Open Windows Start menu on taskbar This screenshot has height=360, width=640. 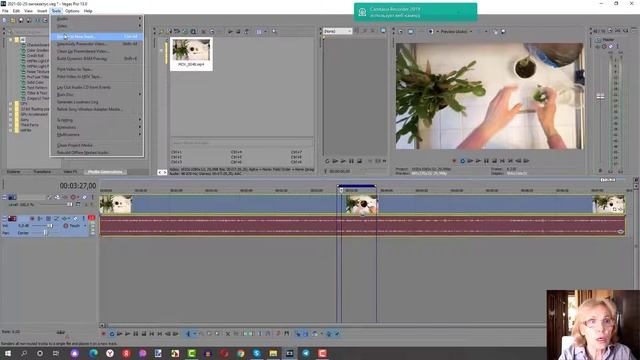7,353
